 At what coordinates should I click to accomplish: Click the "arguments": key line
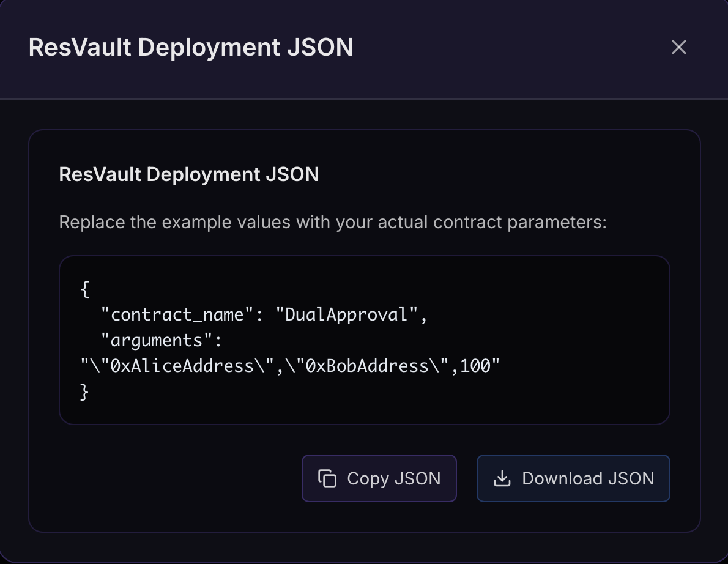tap(162, 340)
